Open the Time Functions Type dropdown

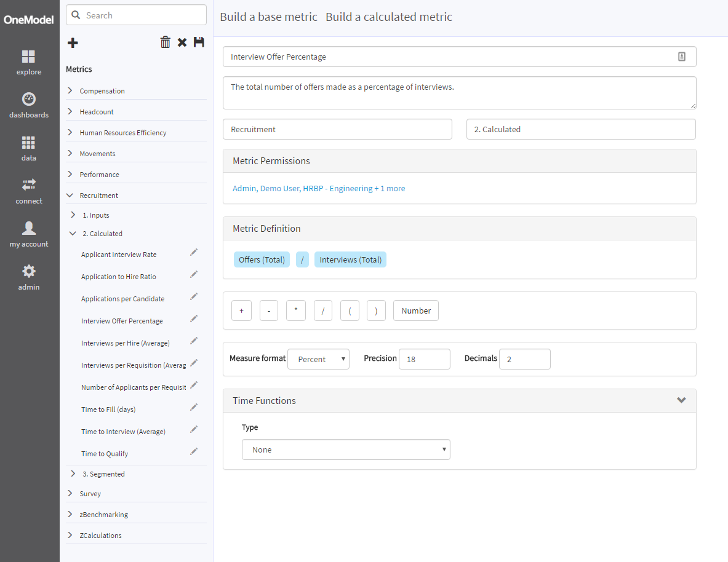click(346, 449)
